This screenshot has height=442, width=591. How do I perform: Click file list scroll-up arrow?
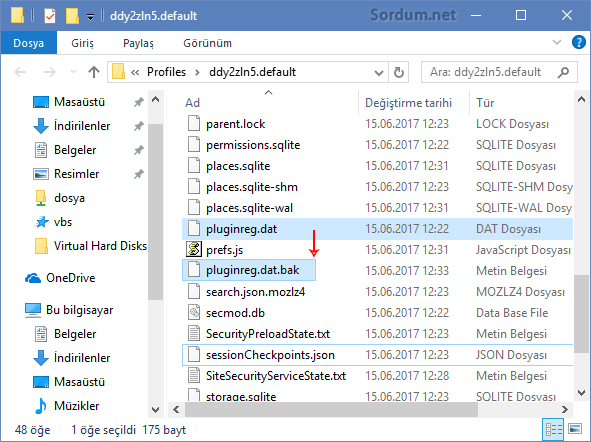(582, 99)
